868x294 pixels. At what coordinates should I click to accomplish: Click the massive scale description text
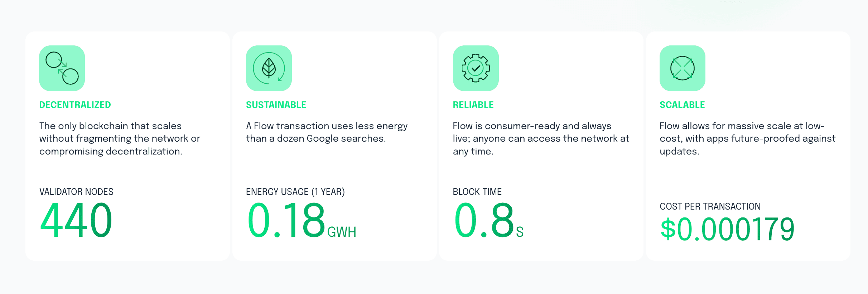(x=748, y=139)
